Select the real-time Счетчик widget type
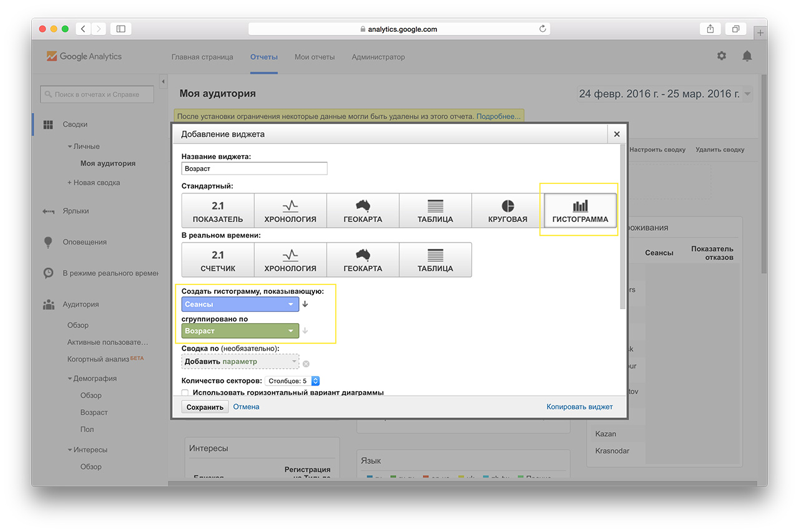The image size is (799, 532). [x=218, y=260]
